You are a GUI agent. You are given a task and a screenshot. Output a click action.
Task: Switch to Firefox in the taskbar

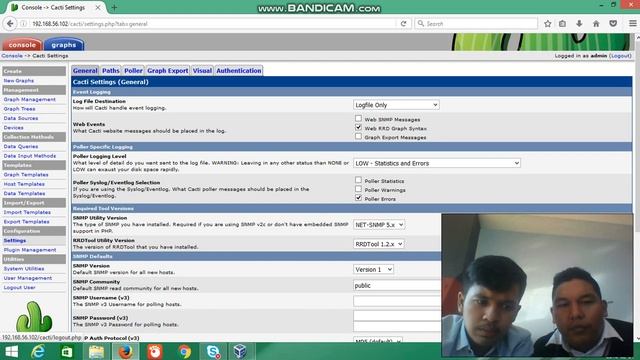[125, 351]
